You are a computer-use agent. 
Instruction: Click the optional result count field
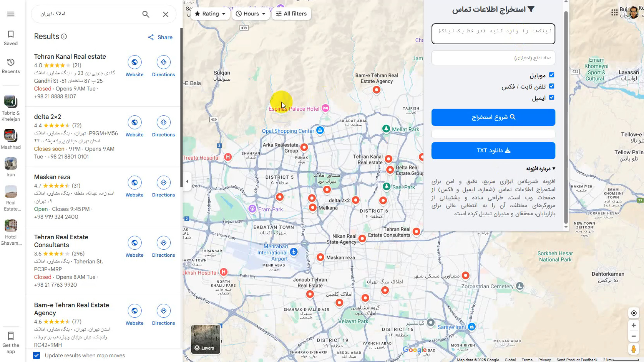pyautogui.click(x=493, y=58)
